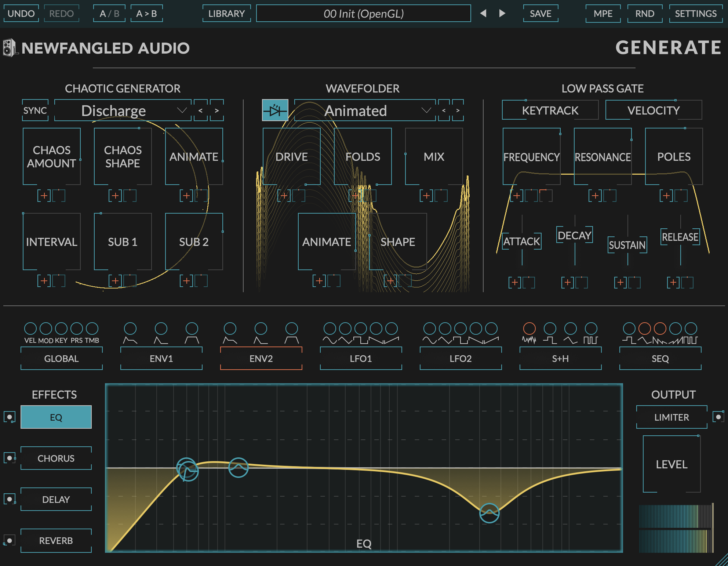Viewport: 728px width, 566px height.
Task: Open the Discharge generator type dropdown
Action: coord(123,110)
